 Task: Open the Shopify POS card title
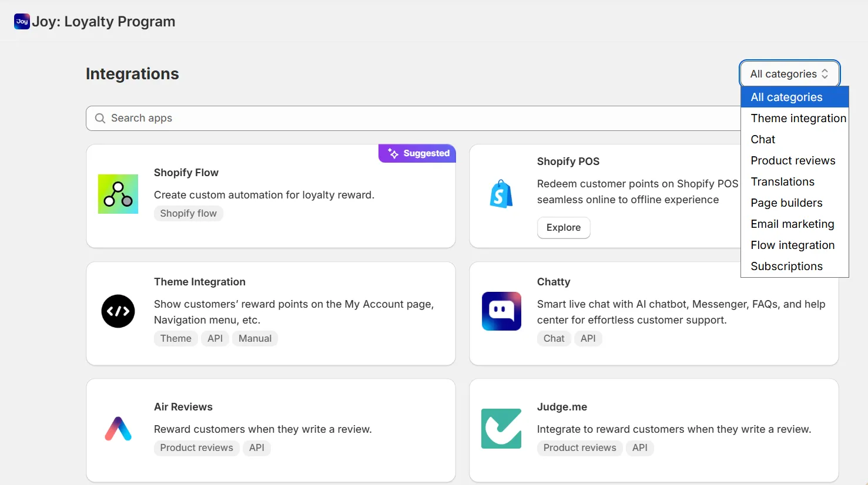pos(568,161)
